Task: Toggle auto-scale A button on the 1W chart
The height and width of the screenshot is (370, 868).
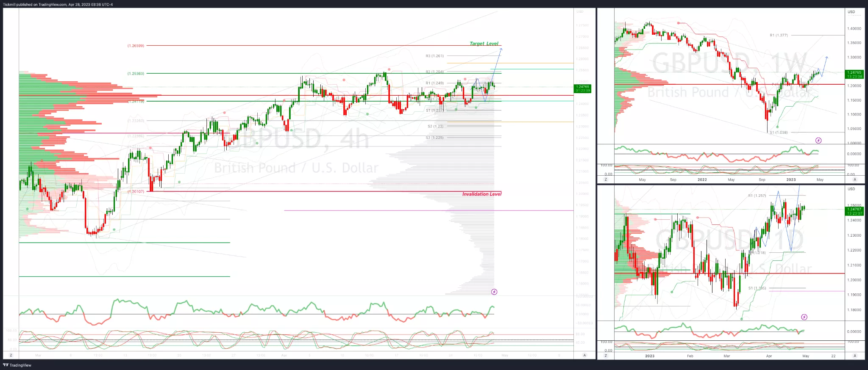Action: (854, 179)
